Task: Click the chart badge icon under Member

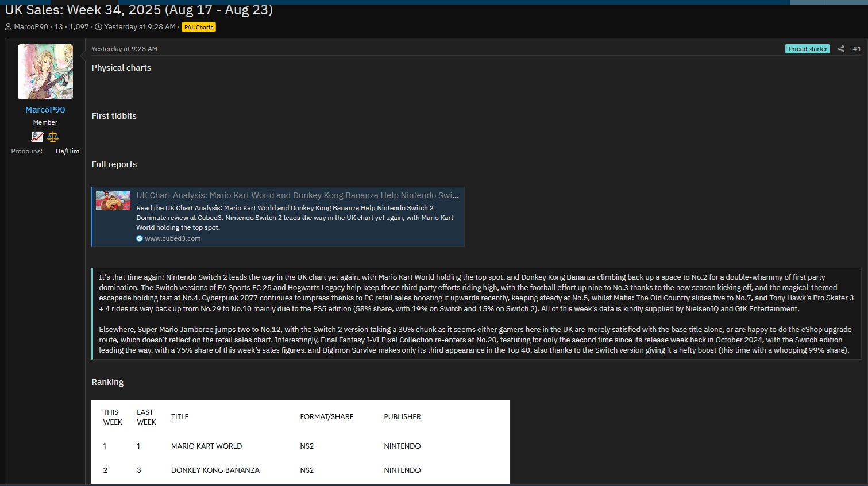Action: pyautogui.click(x=37, y=137)
